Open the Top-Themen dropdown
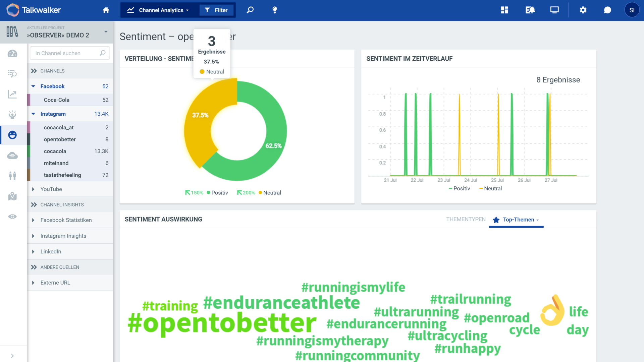This screenshot has width=644, height=362. coord(518,220)
